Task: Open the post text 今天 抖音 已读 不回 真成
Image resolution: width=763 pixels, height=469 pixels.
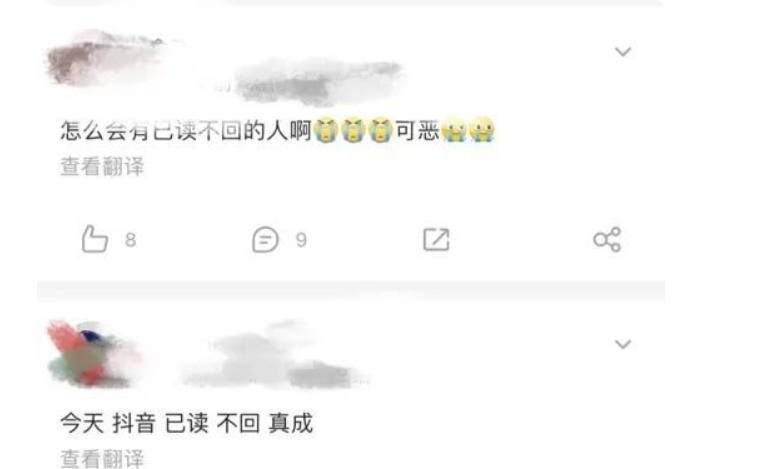Action: click(186, 423)
